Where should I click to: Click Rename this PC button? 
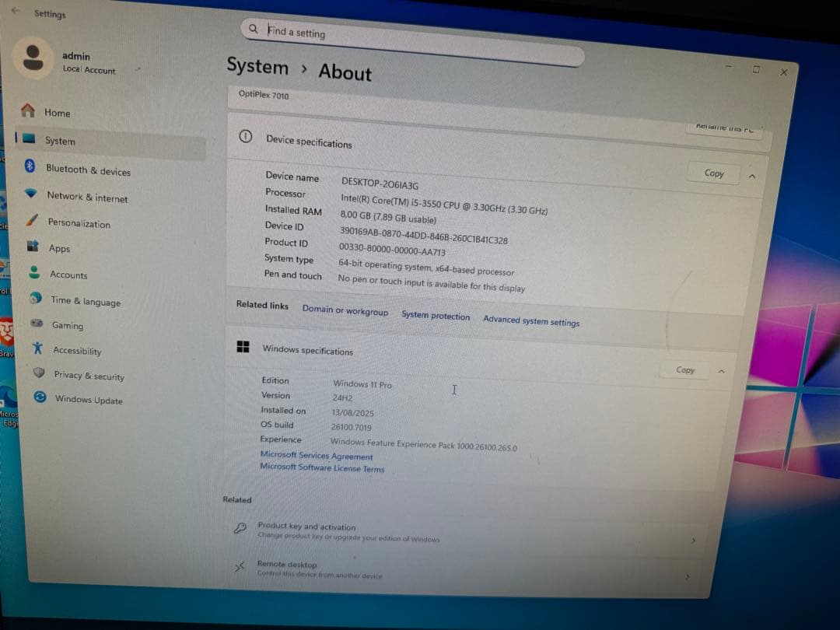click(x=724, y=129)
